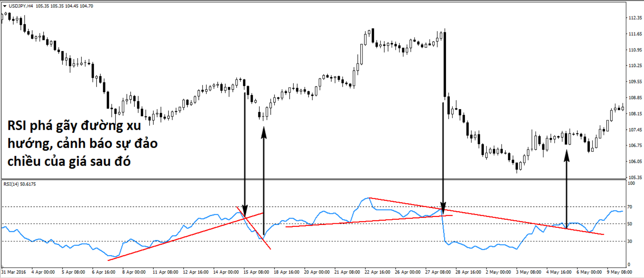Click the 110.95 price axis label
The height and width of the screenshot is (278, 644).
pos(635,50)
